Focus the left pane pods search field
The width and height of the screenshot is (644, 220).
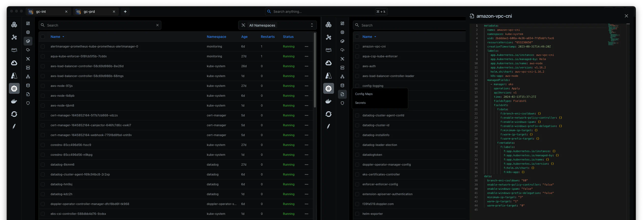tap(100, 25)
